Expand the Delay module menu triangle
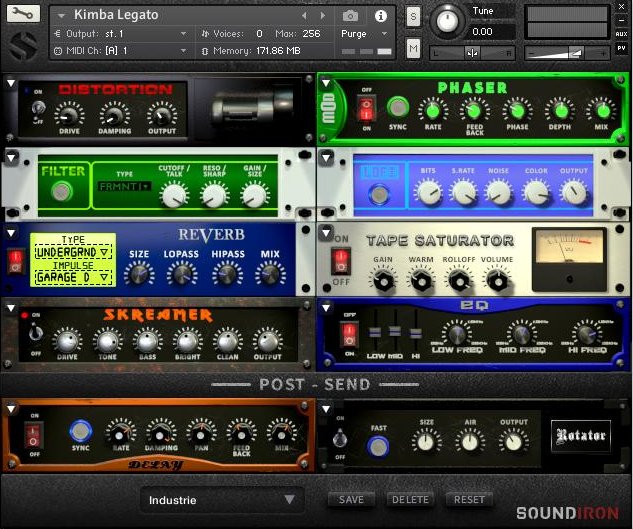 pos(11,409)
